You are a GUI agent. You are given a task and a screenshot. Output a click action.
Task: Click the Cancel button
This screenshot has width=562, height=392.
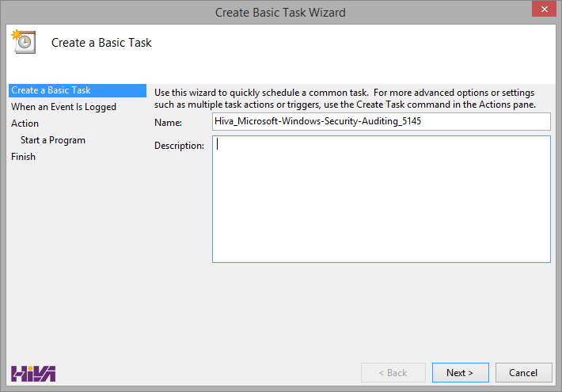click(523, 373)
